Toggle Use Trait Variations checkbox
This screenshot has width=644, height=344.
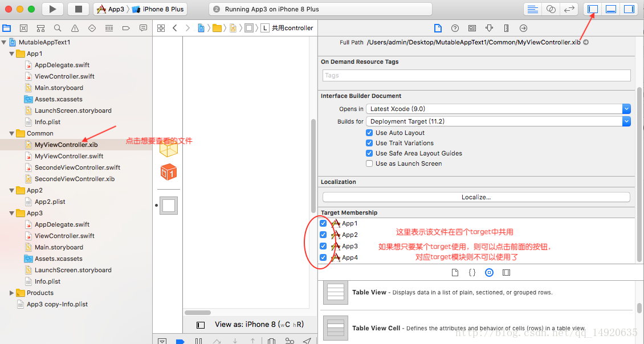click(x=369, y=143)
